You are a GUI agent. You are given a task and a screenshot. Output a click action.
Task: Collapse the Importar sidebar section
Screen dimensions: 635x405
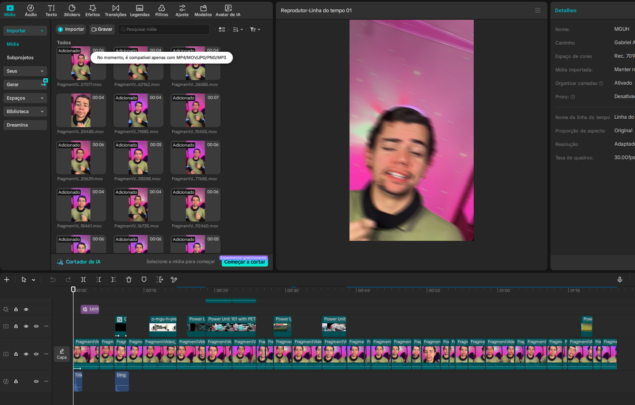click(x=25, y=31)
